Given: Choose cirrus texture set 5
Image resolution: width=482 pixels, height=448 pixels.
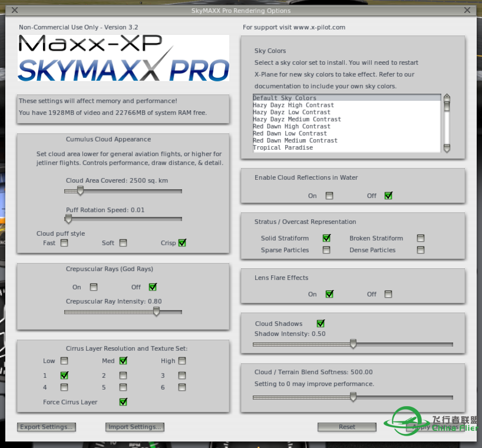Looking at the screenshot, I should coord(123,387).
